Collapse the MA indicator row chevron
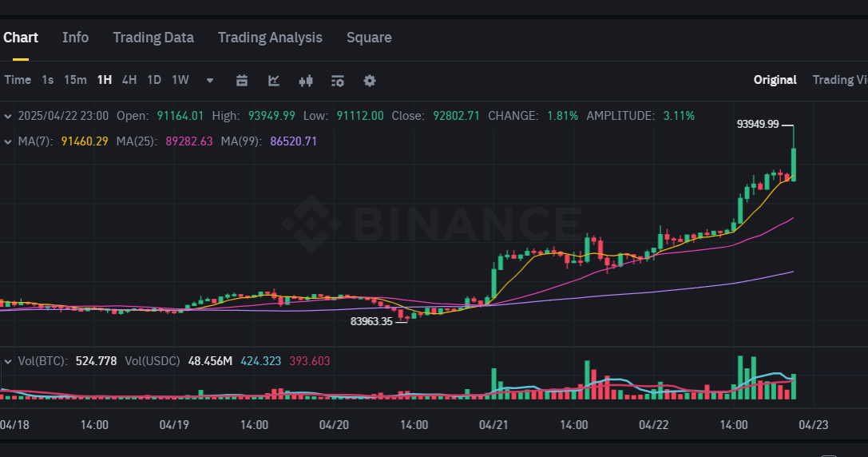868x457 pixels. (8, 141)
